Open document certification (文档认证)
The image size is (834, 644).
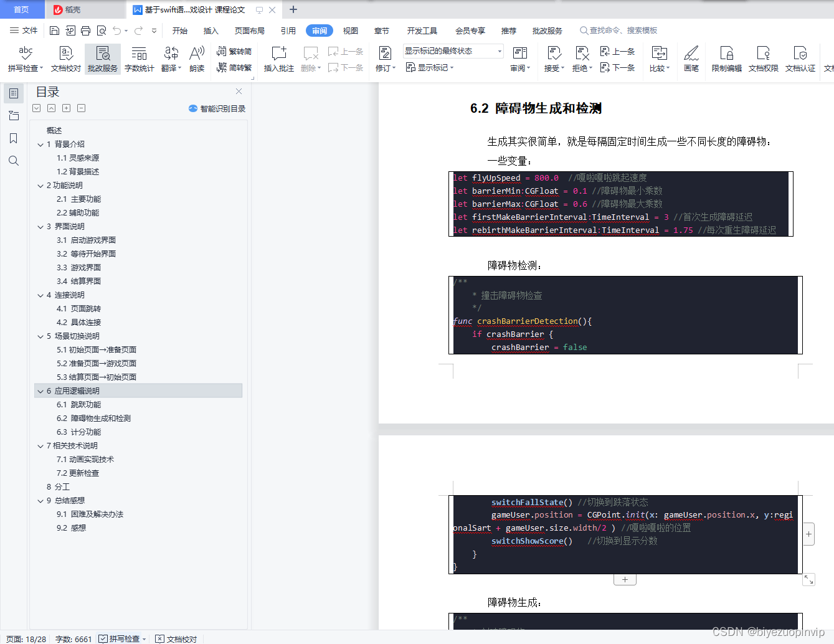coord(800,59)
